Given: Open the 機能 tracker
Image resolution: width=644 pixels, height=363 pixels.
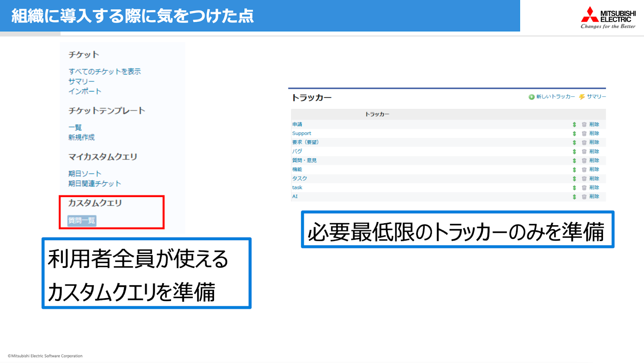Looking at the screenshot, I should coord(297,170).
